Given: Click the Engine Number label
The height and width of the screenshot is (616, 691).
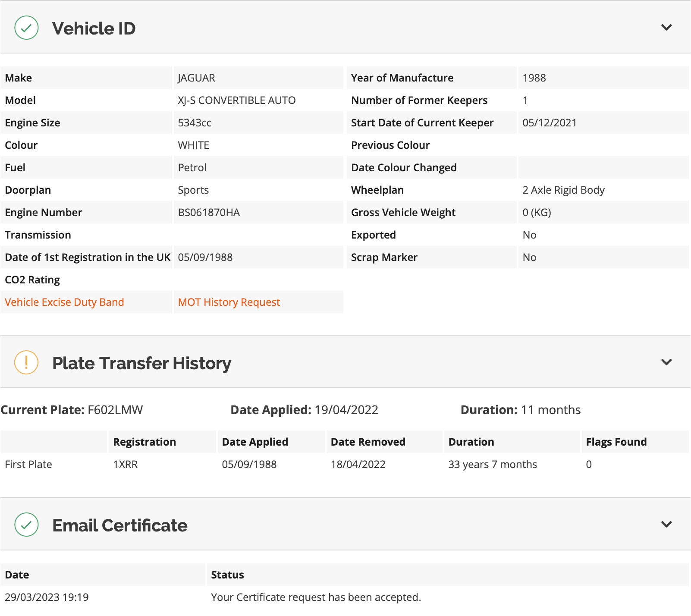Looking at the screenshot, I should coord(44,212).
